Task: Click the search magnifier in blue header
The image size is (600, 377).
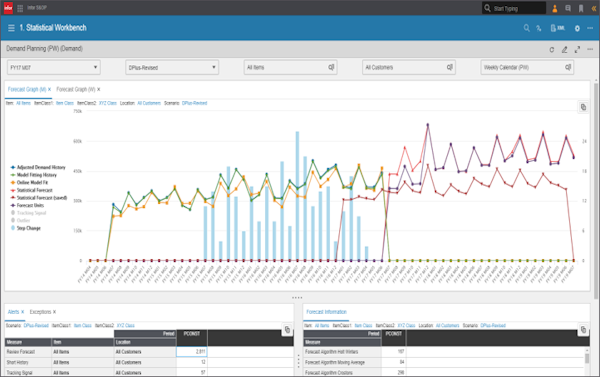Action: (527, 28)
